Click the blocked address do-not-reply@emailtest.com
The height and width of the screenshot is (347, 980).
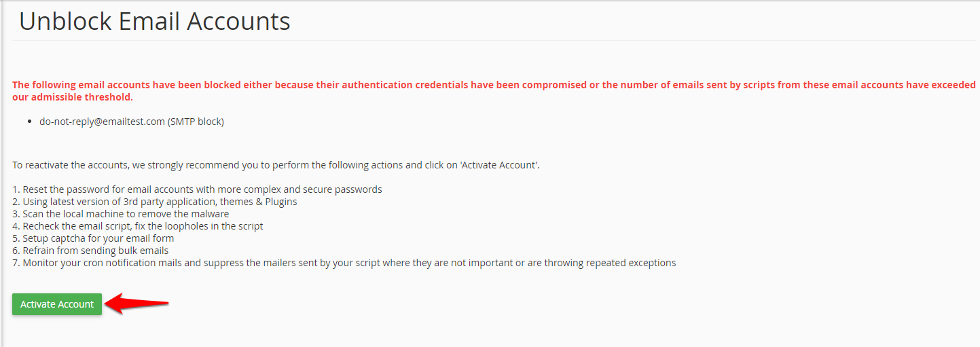click(102, 122)
